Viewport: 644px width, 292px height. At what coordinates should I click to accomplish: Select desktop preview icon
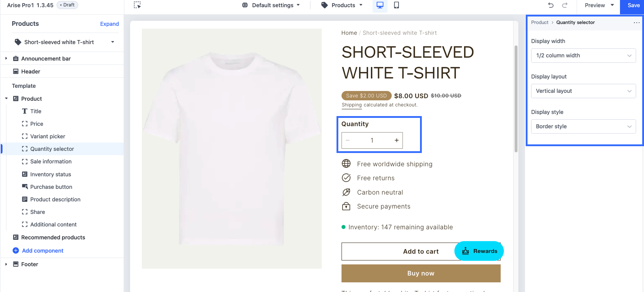click(x=380, y=5)
